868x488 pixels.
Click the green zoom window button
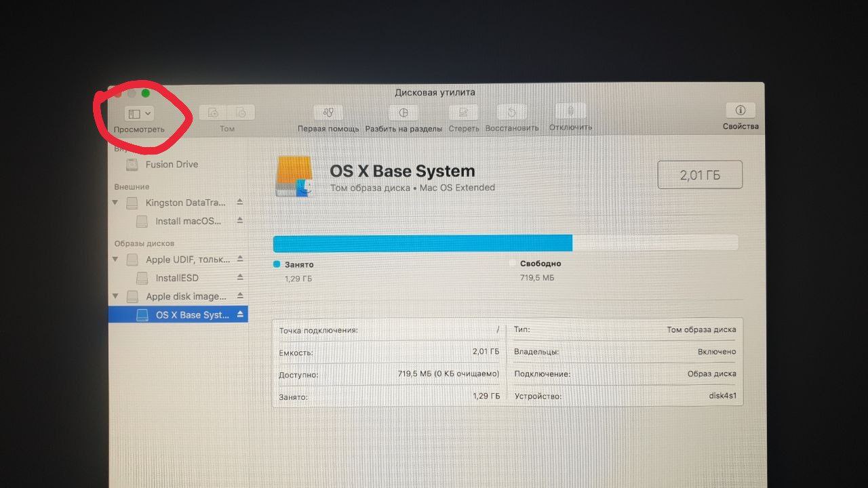pos(145,93)
